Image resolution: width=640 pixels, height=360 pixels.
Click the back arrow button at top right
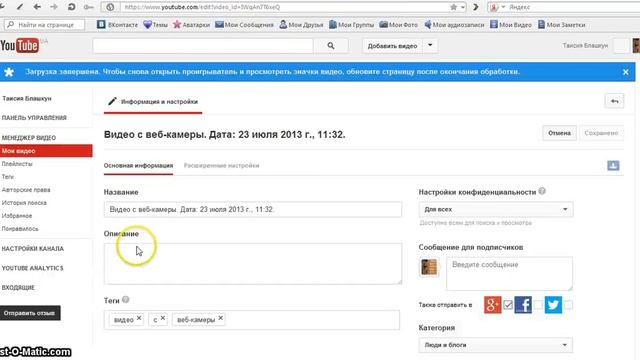(x=614, y=101)
